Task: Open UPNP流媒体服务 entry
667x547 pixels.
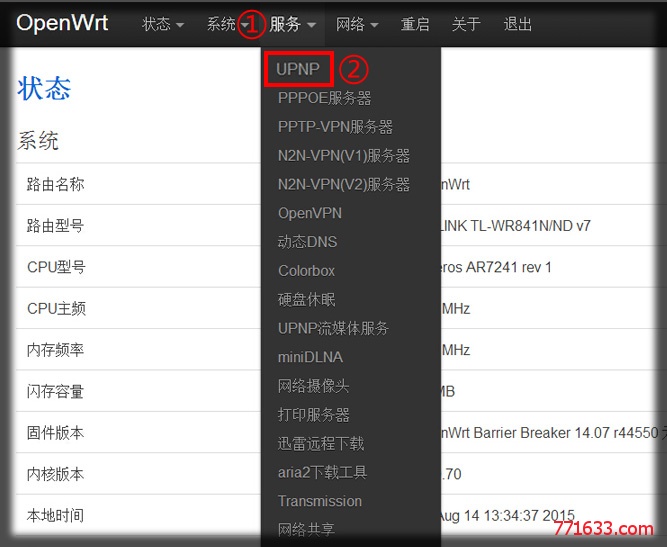Action: click(x=333, y=328)
